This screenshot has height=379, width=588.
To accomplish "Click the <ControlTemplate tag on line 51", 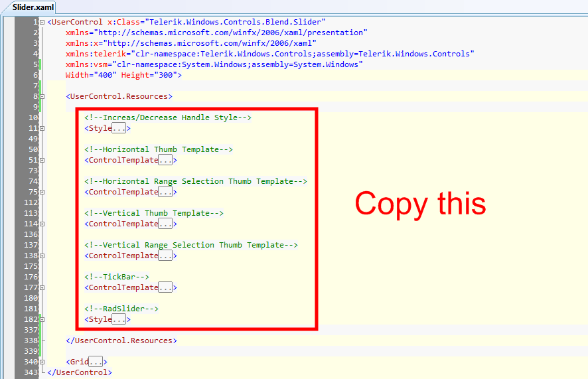I will coord(121,160).
